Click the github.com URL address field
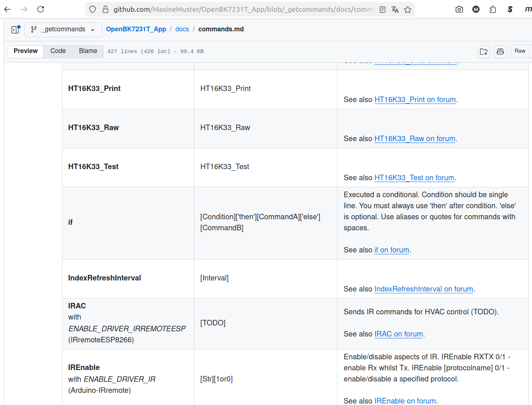The width and height of the screenshot is (532, 405). click(x=243, y=10)
